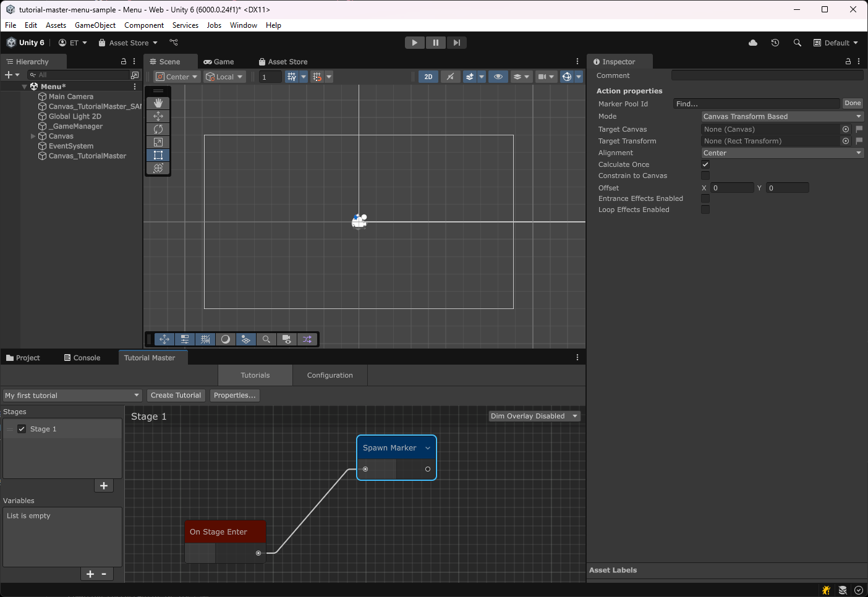This screenshot has width=868, height=597.
Task: Uncheck the Calculate Once checkbox
Action: (x=705, y=164)
